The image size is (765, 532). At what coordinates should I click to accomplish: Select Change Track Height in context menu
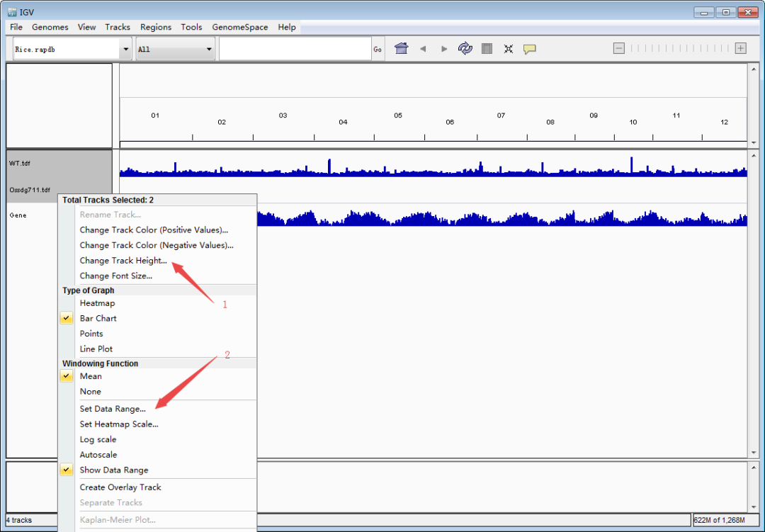click(x=123, y=260)
